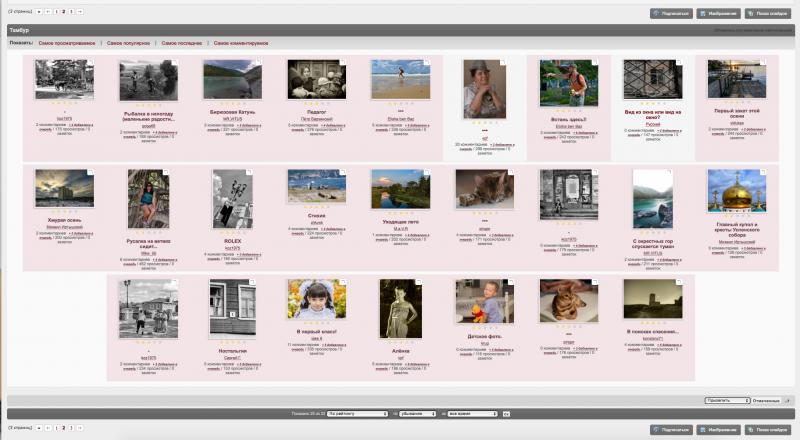Click 'Изображения' button above the gallery
This screenshot has width=800, height=440.
pyautogui.click(x=718, y=13)
